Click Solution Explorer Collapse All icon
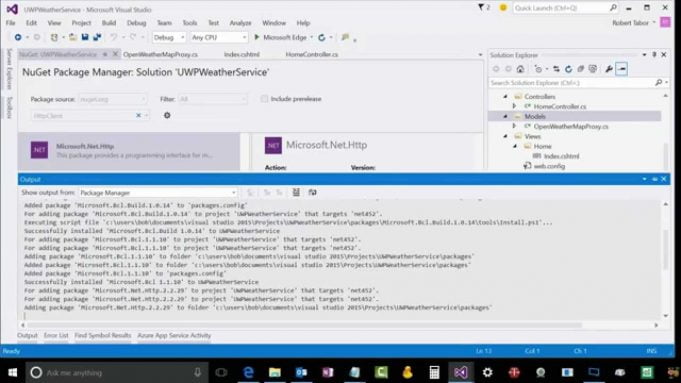The width and height of the screenshot is (681, 383). pyautogui.click(x=580, y=69)
